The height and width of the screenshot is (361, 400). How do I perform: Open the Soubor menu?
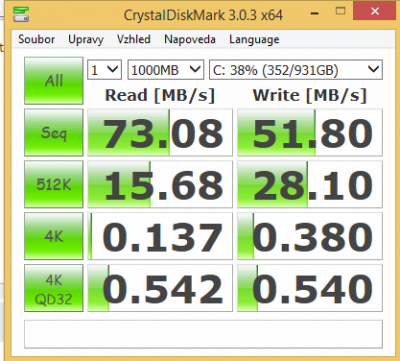click(36, 39)
